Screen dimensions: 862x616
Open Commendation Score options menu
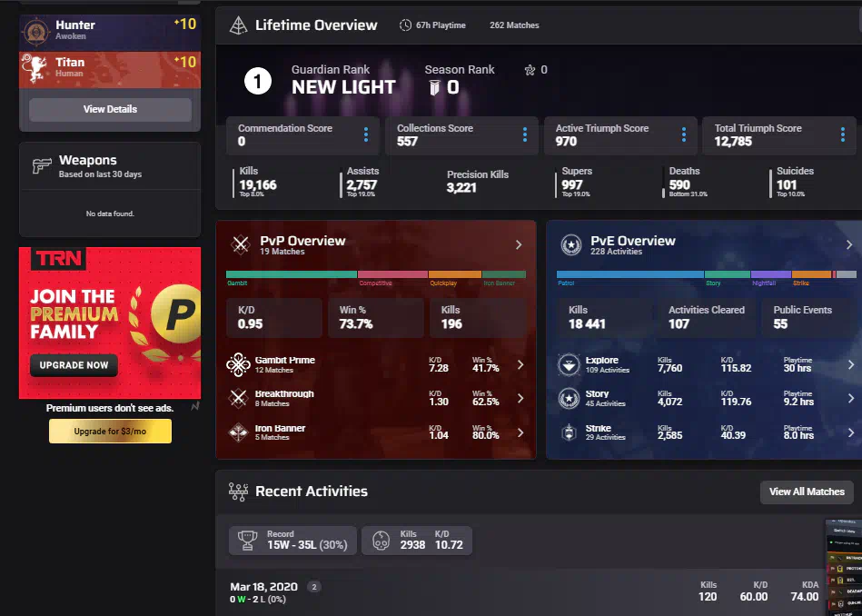pyautogui.click(x=366, y=134)
